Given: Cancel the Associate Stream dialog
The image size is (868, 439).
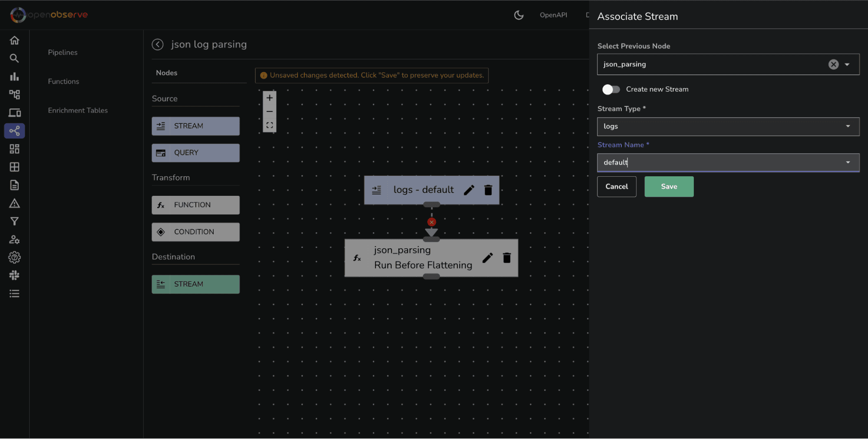Looking at the screenshot, I should click(x=617, y=186).
